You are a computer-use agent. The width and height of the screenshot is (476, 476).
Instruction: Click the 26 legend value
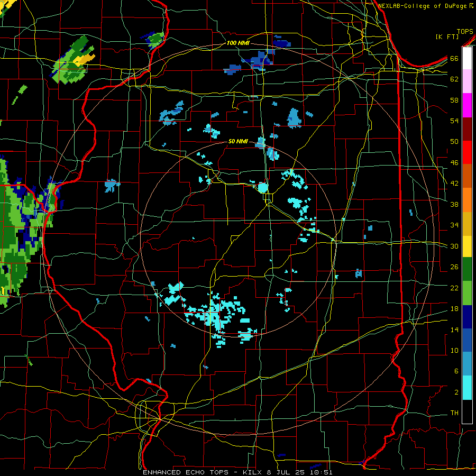(x=454, y=267)
